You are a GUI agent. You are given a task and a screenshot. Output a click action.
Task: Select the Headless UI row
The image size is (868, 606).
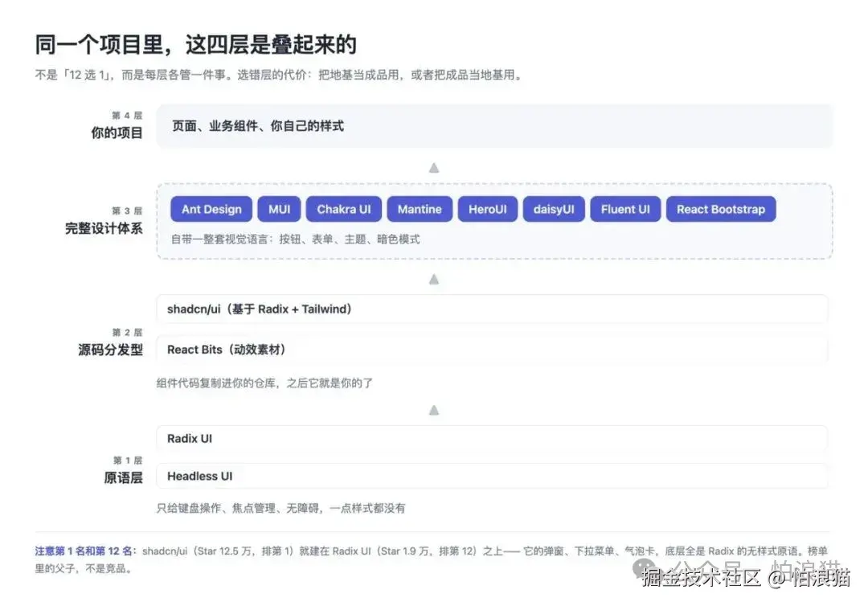pos(492,476)
